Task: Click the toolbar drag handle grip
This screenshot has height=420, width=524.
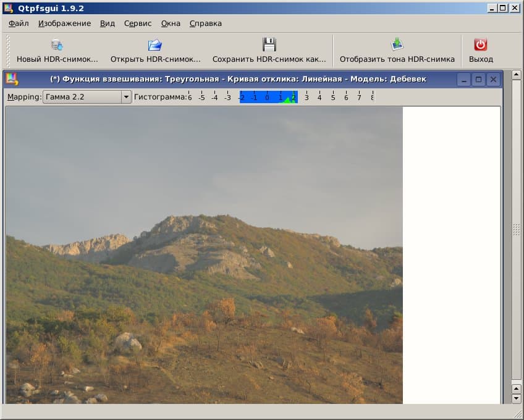Action: [x=8, y=51]
